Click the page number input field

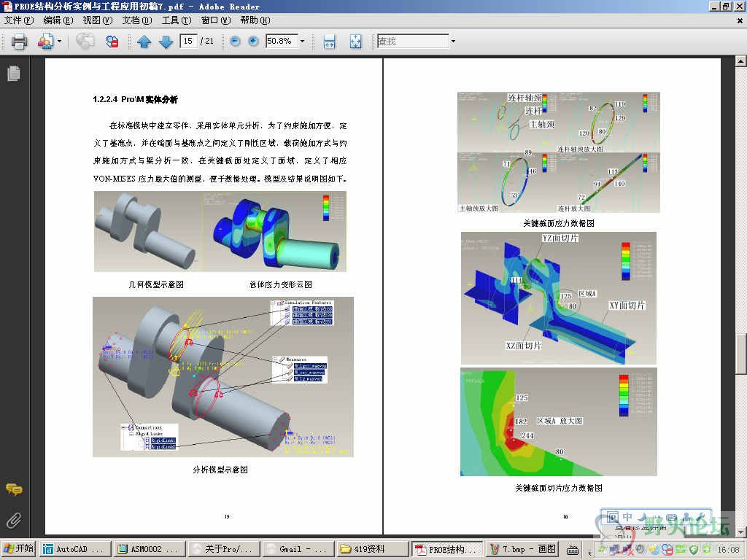coord(188,42)
